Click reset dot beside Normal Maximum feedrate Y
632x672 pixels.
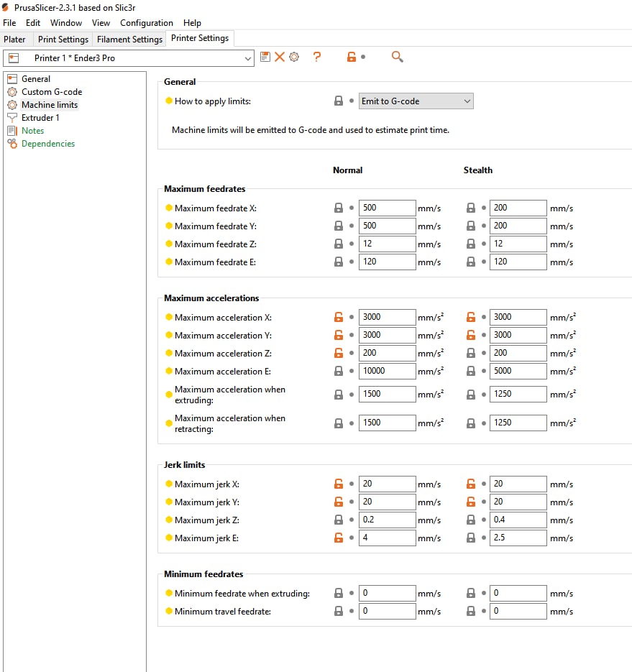pyautogui.click(x=352, y=226)
